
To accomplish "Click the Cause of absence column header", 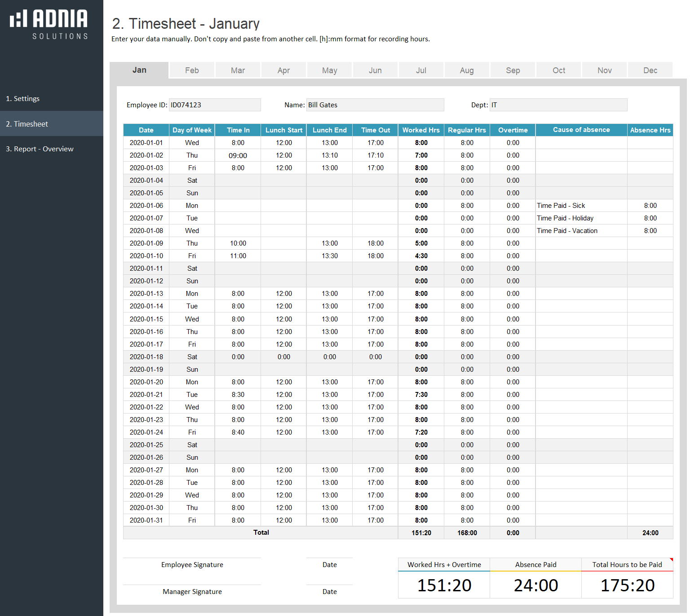I will click(x=581, y=130).
